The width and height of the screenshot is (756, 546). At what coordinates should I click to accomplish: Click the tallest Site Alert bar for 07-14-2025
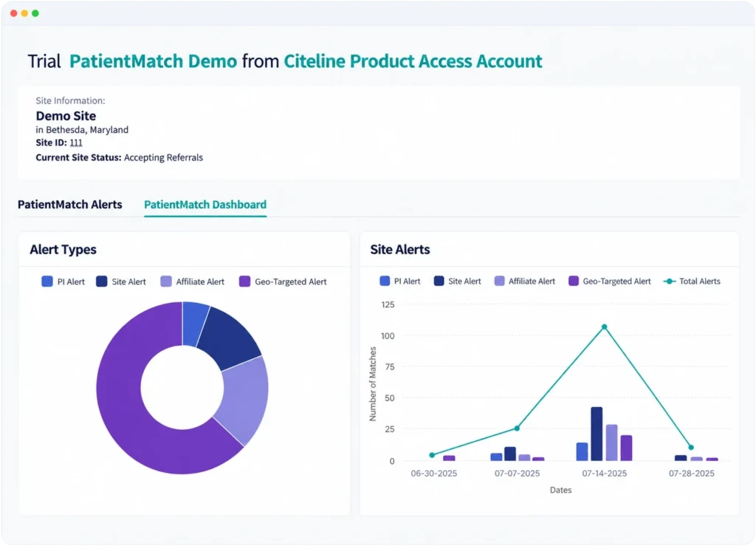(x=597, y=434)
